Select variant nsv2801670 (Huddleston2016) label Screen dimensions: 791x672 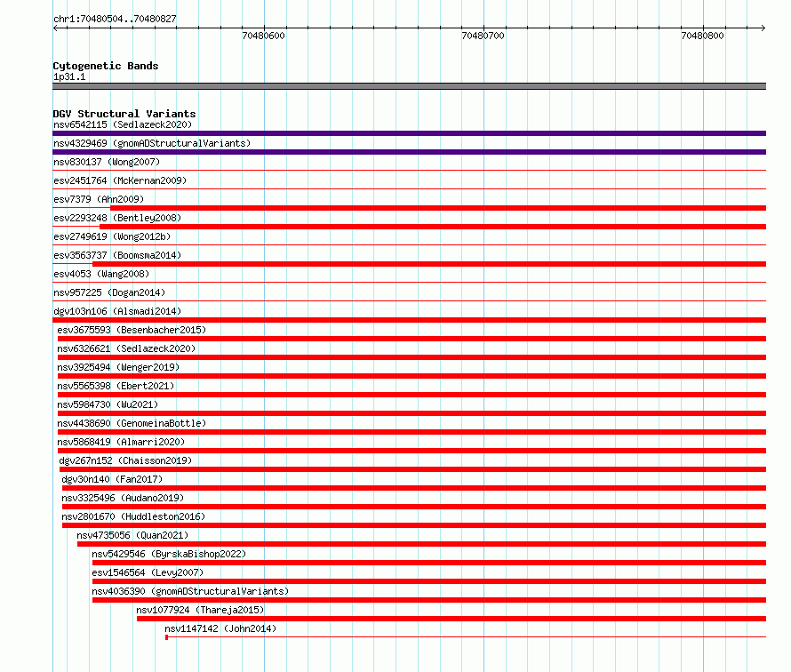point(133,516)
